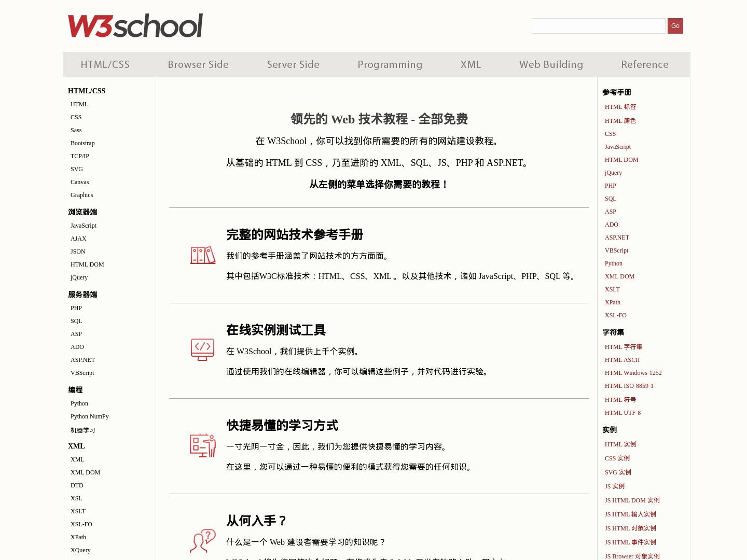Open HTML 实例 examples link
This screenshot has width=747, height=560.
click(x=620, y=444)
